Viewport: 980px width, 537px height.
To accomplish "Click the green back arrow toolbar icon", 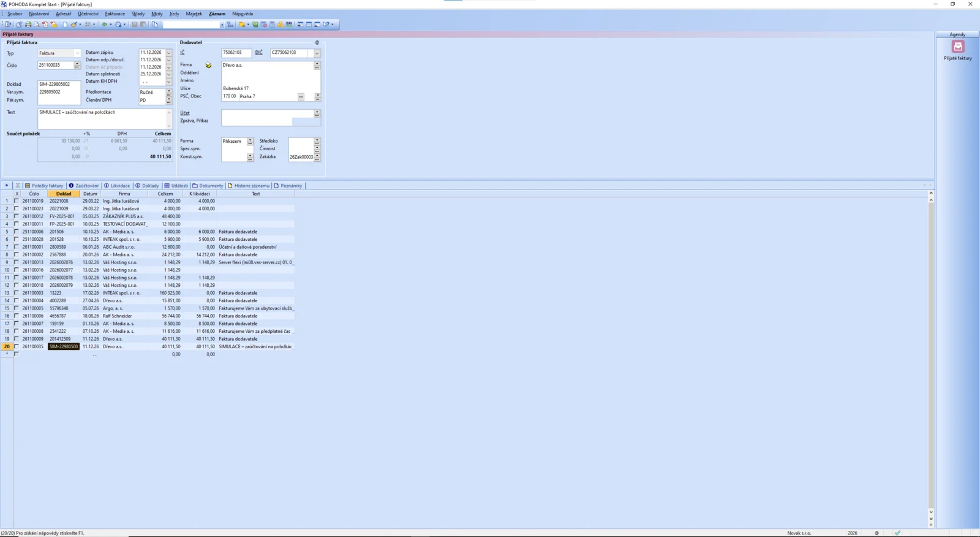I will point(104,25).
